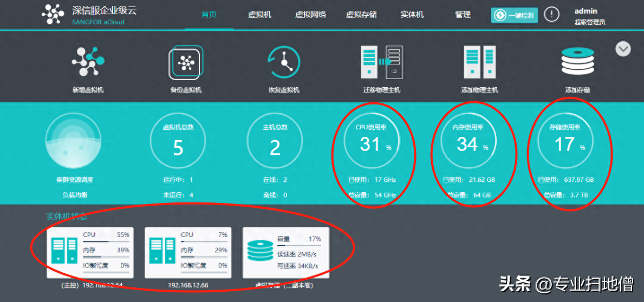Switch to the 虚拟机 tab
Image resolution: width=644 pixels, height=302 pixels.
click(260, 15)
